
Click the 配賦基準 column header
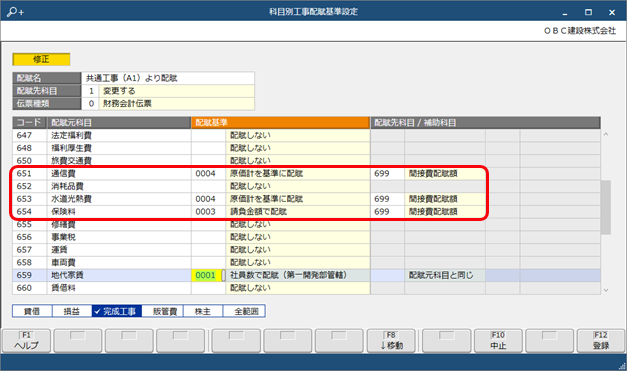[280, 122]
